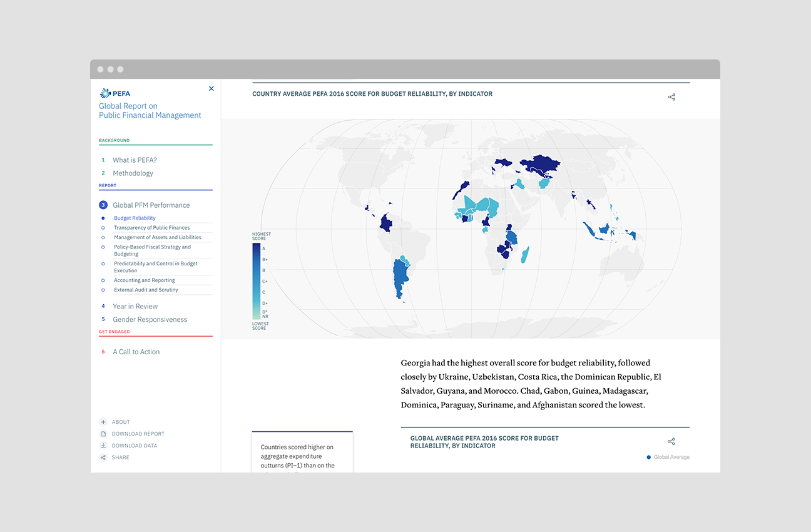811x532 pixels.
Task: Select Transparency of Public Finances subsection
Action: (151, 228)
